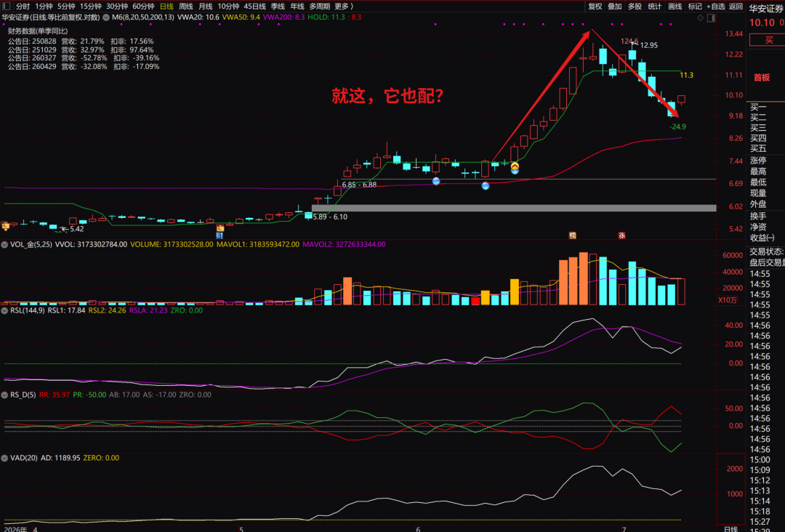This screenshot has width=785, height=532.
Task: Open the M6 indicator settings round arrow
Action: tap(106, 17)
